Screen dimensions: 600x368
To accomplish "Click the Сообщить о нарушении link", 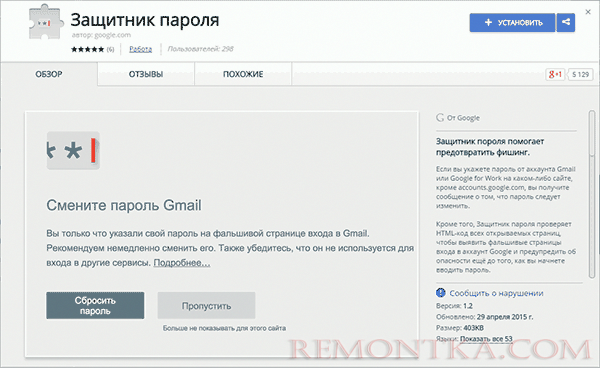I will point(496,293).
